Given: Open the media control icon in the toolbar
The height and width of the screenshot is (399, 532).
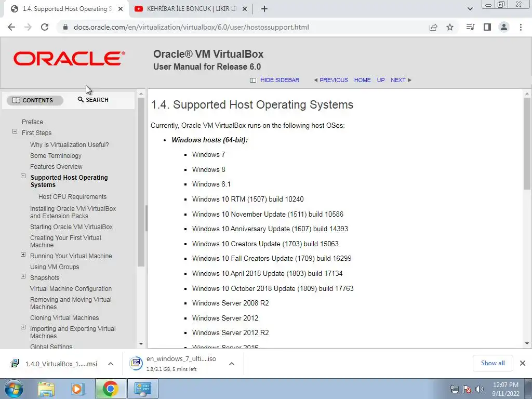Looking at the screenshot, I should [x=470, y=27].
